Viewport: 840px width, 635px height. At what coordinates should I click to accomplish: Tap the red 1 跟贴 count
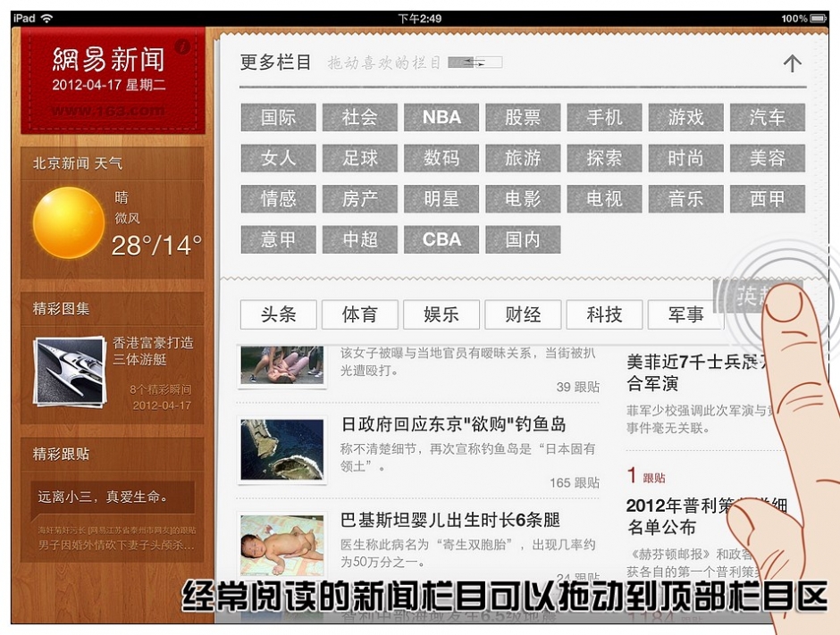click(646, 476)
